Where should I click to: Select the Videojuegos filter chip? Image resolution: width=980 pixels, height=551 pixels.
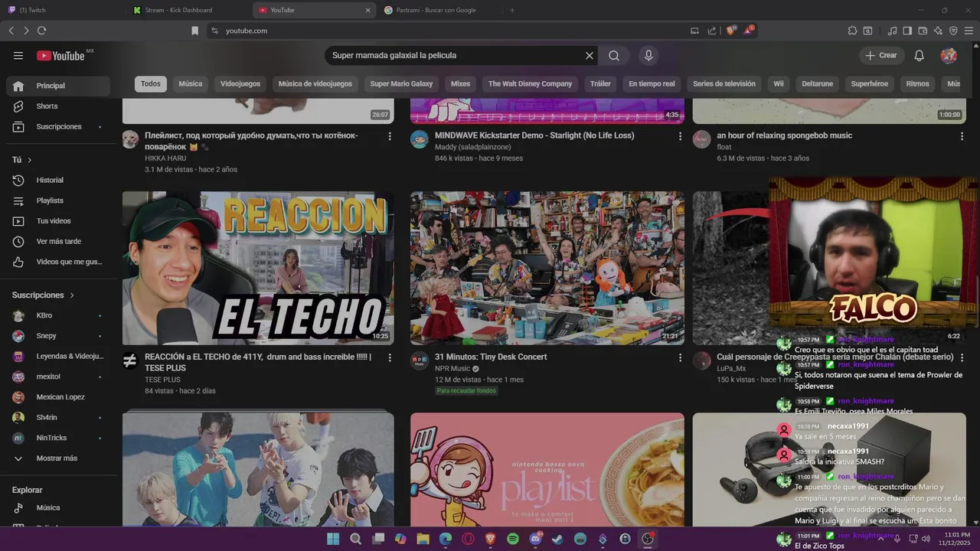click(x=240, y=84)
